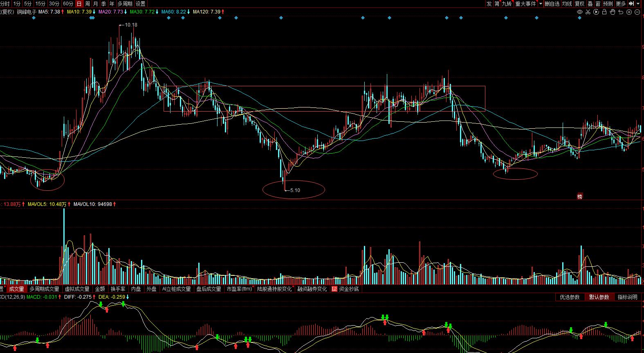Select the 换手率 indicator tab

[119, 289]
